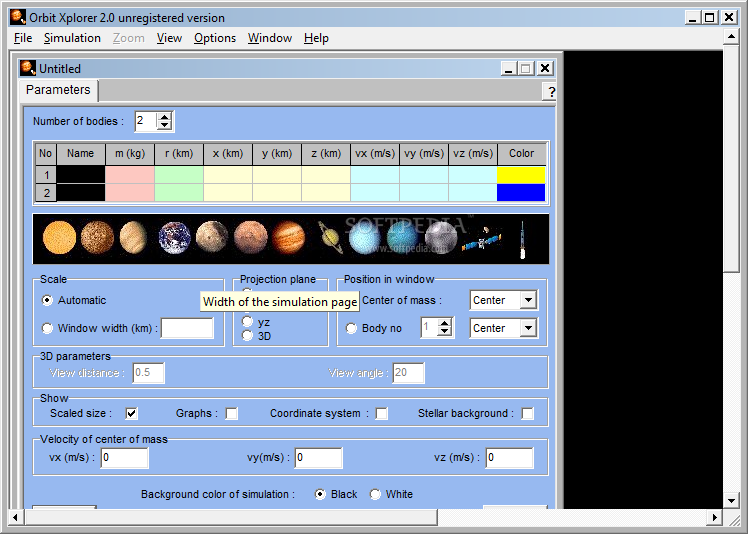Pick the Earth planet image
This screenshot has width=748, height=534.
174,237
